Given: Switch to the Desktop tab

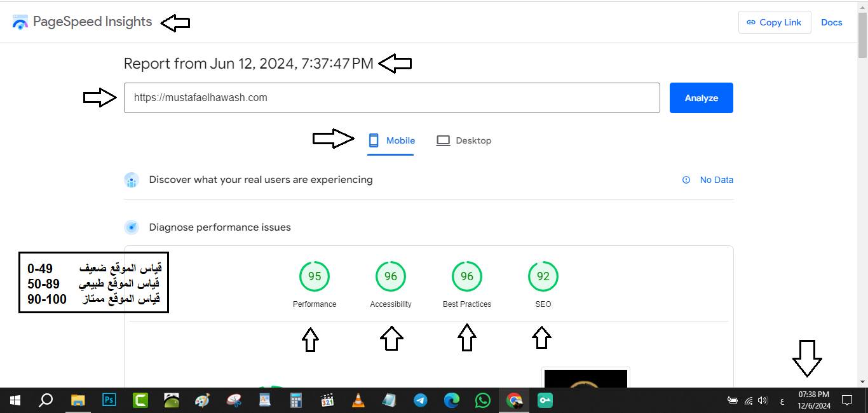Looking at the screenshot, I should click(x=464, y=140).
